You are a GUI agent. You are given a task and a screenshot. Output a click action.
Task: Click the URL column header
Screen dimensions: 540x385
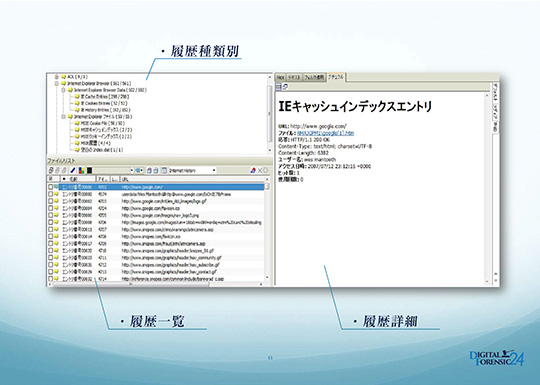[193, 179]
